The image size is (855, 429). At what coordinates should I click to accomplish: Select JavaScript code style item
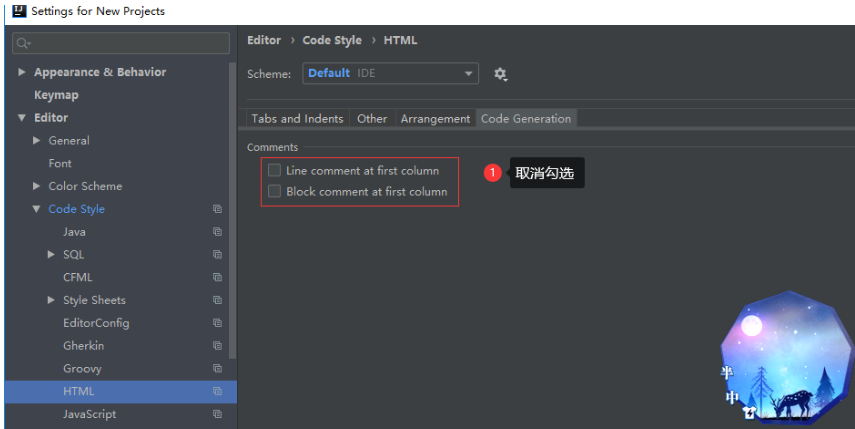coord(89,414)
